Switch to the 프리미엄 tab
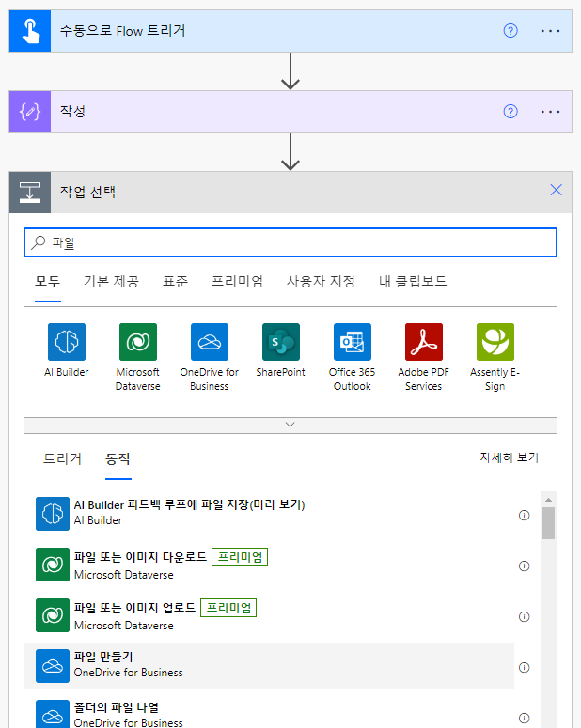 pyautogui.click(x=237, y=282)
